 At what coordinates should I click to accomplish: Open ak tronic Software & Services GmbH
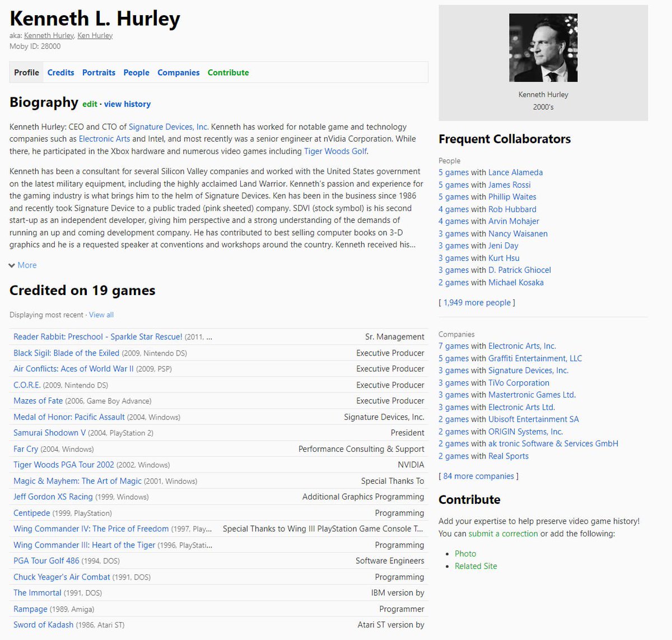pos(553,443)
